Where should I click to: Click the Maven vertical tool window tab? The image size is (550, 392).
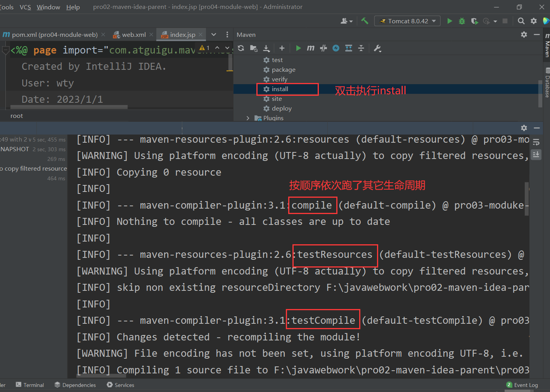(547, 45)
